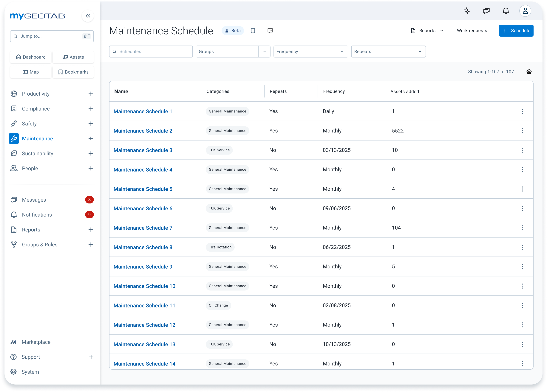This screenshot has height=392, width=547.
Task: Click the Maintenance wrench icon in sidebar
Action: pos(14,139)
